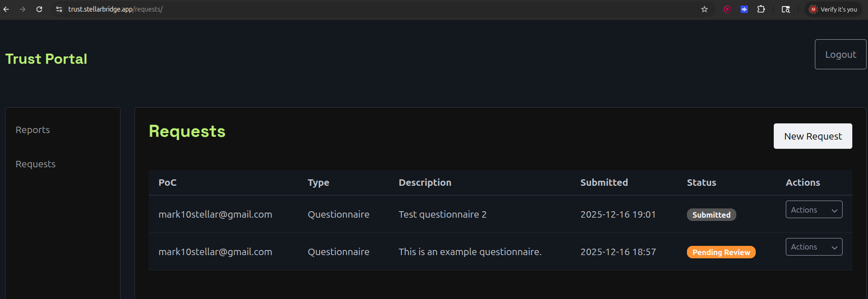Click the browser forward arrow
This screenshot has width=868, height=299.
pos(23,9)
